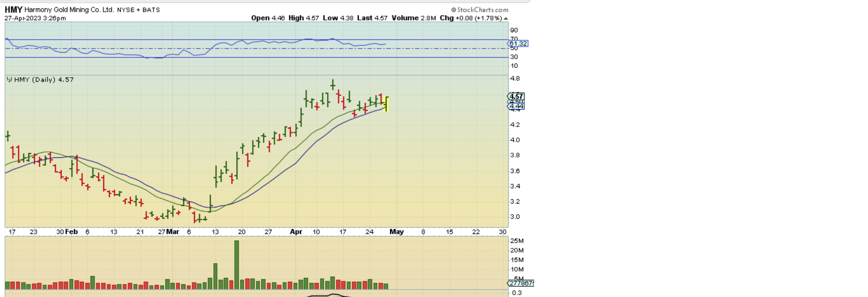Click the HMY ticker symbol in the header
This screenshot has height=297, width=868.
coord(13,9)
